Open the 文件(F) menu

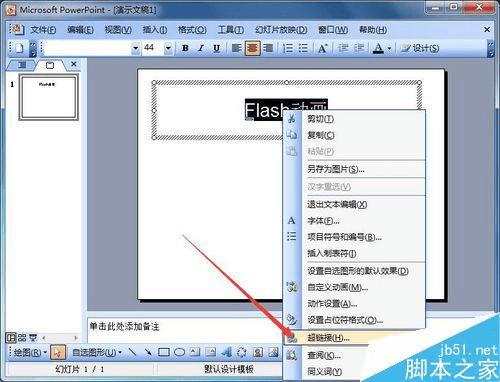click(43, 30)
